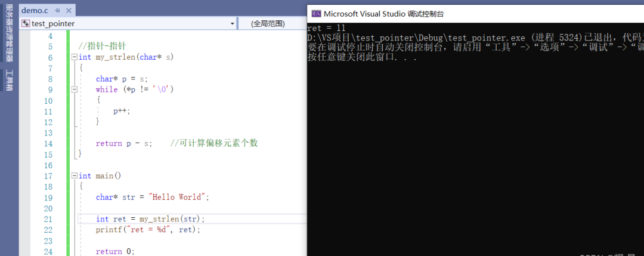The width and height of the screenshot is (644, 256).
Task: Open the 服务器资源管理器 side panel tab
Action: 10,32
